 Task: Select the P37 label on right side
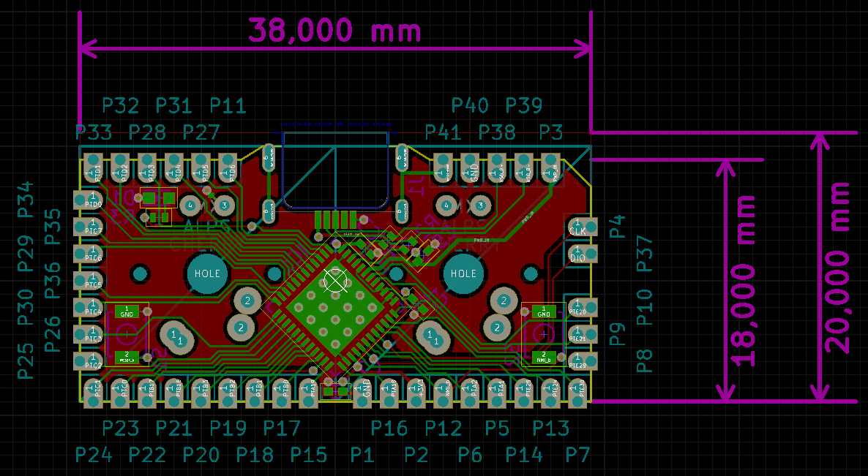(x=644, y=254)
